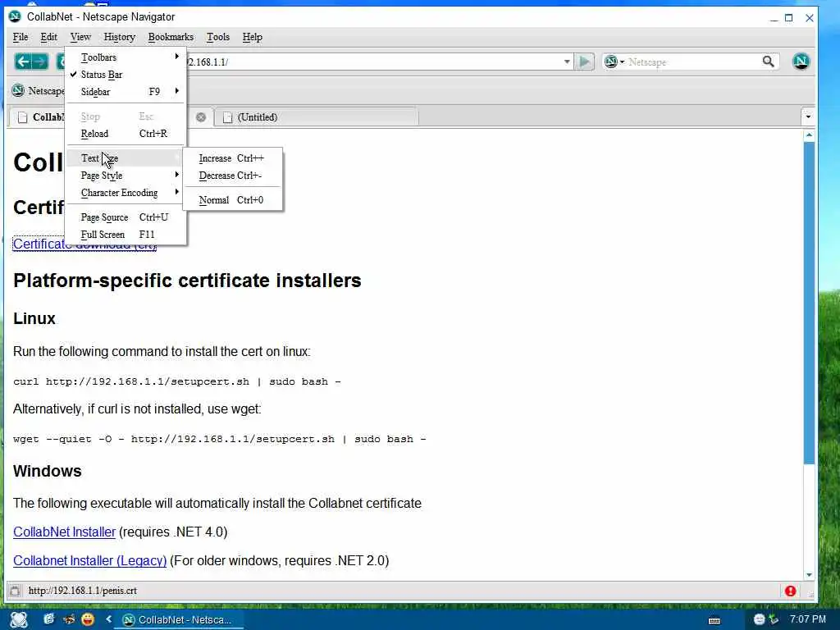This screenshot has width=840, height=630.
Task: Expand the Character Encoding submenu
Action: click(x=126, y=192)
